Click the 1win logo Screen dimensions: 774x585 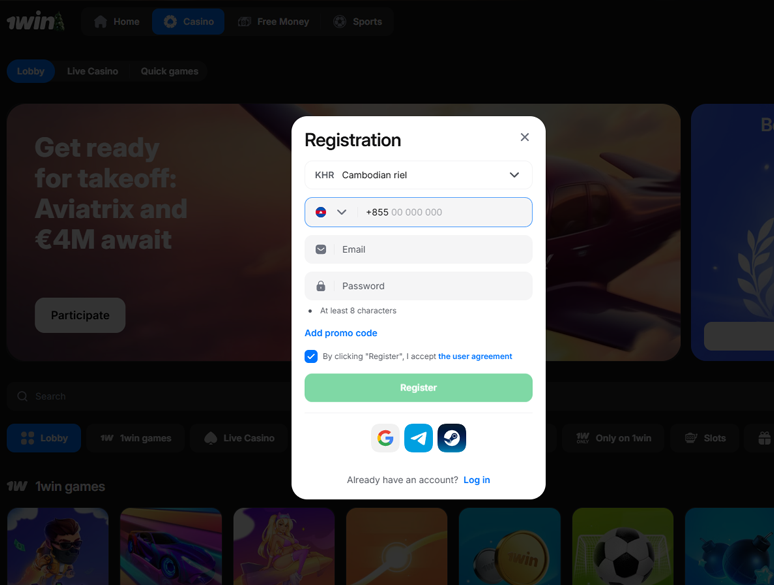pos(36,22)
